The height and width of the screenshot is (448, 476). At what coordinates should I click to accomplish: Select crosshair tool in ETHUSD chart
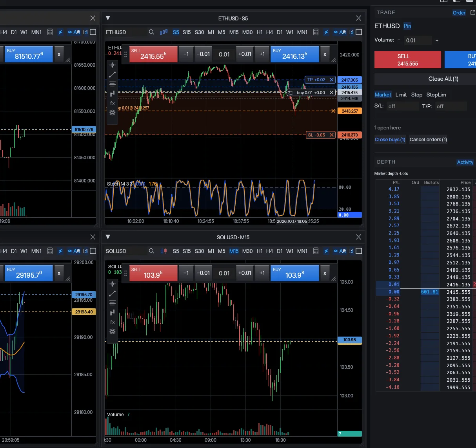[113, 65]
